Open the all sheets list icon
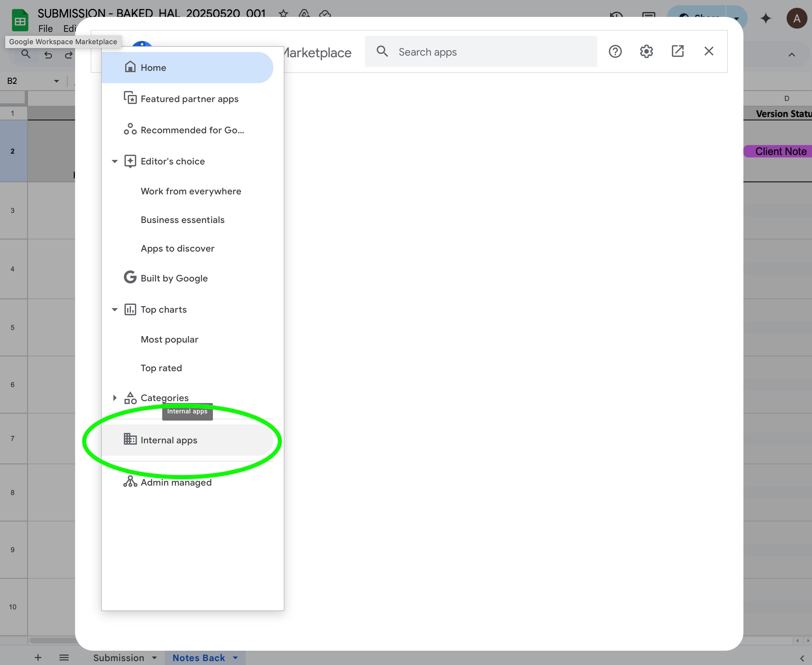This screenshot has height=665, width=812. 64,658
